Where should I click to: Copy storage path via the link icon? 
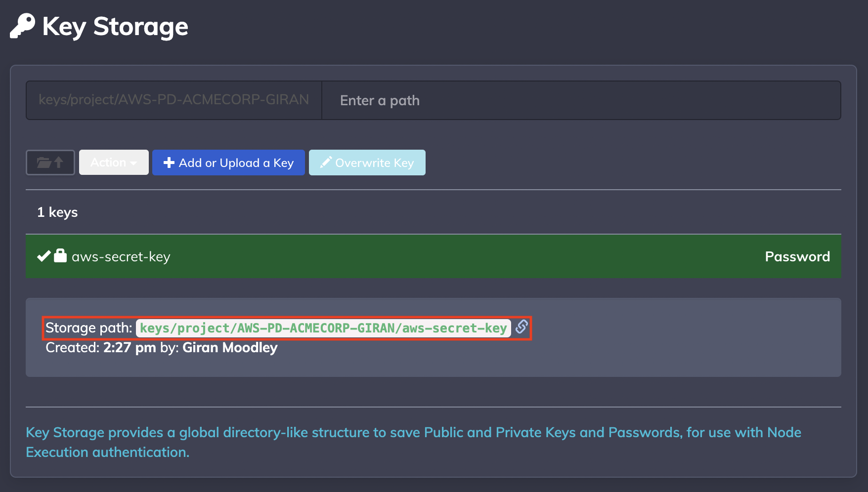point(521,327)
